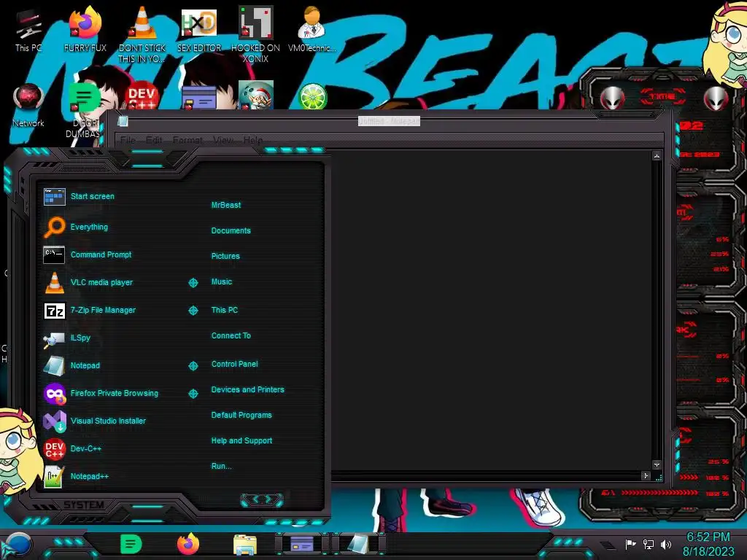This screenshot has height=560, width=747.
Task: Click Run... in start menu
Action: click(x=221, y=466)
